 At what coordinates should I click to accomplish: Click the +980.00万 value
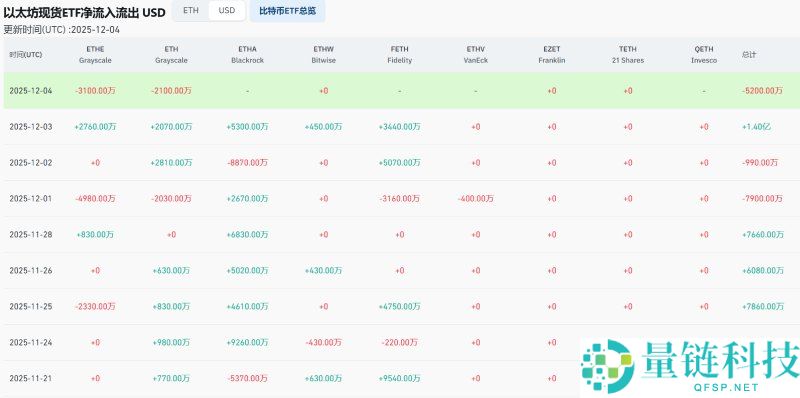[171, 342]
